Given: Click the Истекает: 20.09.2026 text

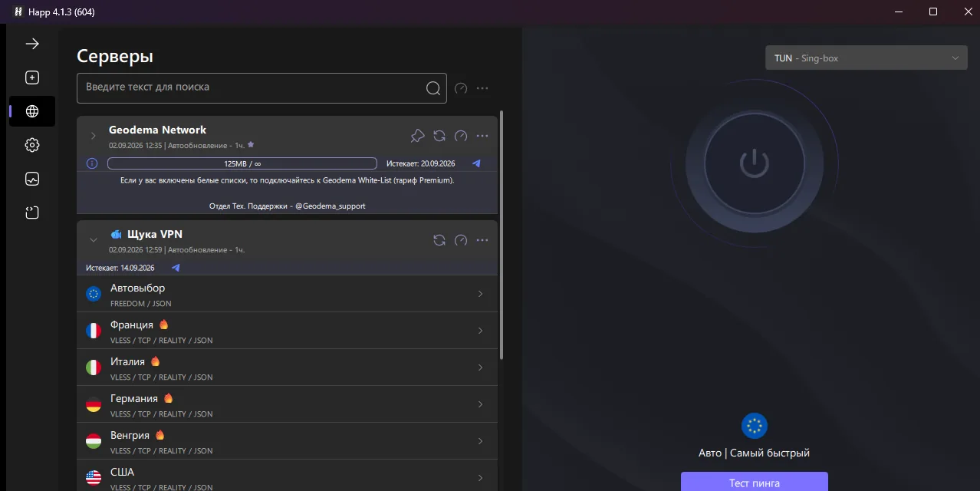Looking at the screenshot, I should coord(421,163).
